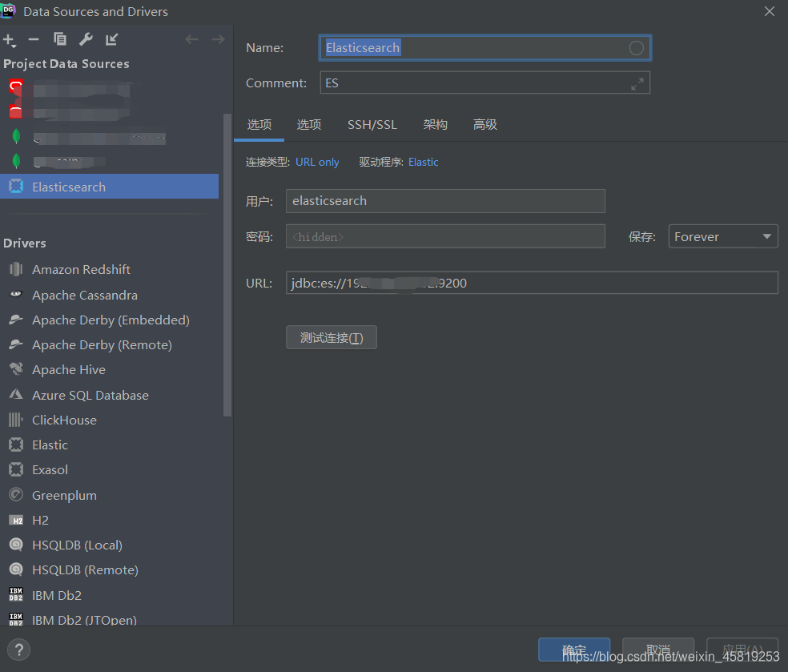This screenshot has width=788, height=672.
Task: Click the 用户 username field
Action: (445, 201)
